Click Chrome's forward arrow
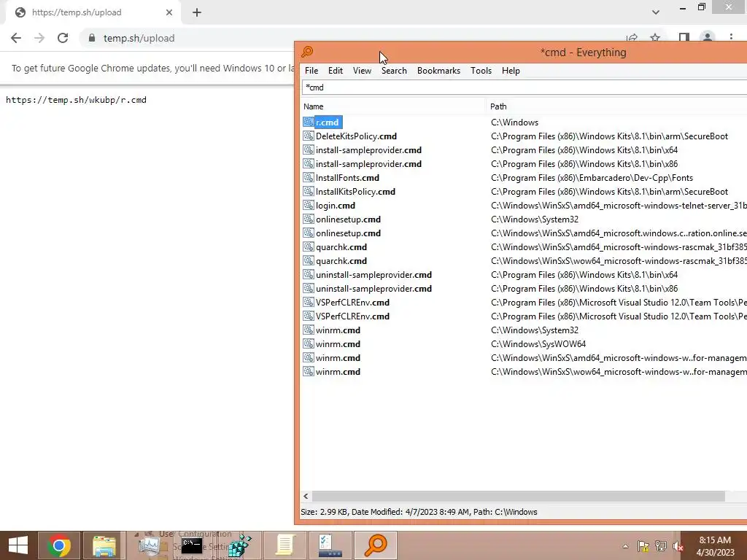Screen dimensions: 747x560 tap(39, 38)
